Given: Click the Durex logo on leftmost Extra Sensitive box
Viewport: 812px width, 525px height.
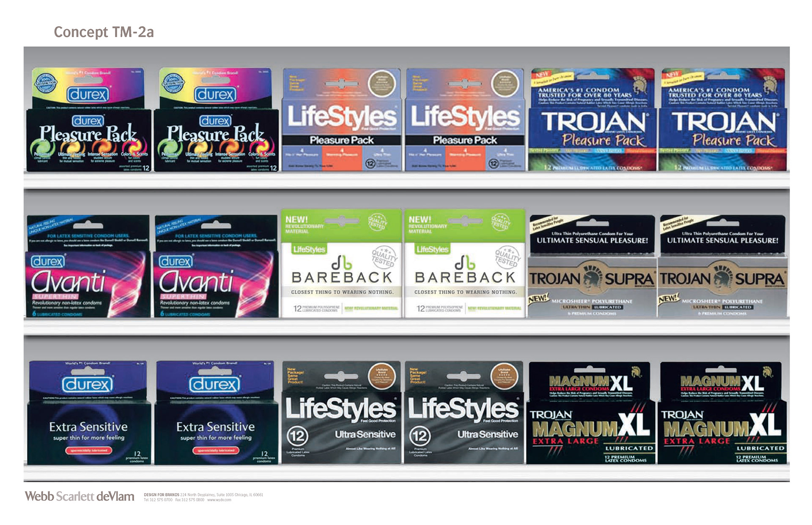Looking at the screenshot, I should (x=88, y=384).
